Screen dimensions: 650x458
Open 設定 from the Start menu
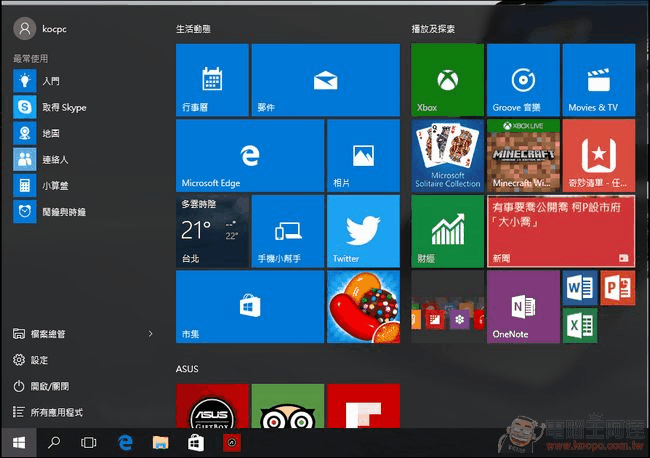coord(38,360)
